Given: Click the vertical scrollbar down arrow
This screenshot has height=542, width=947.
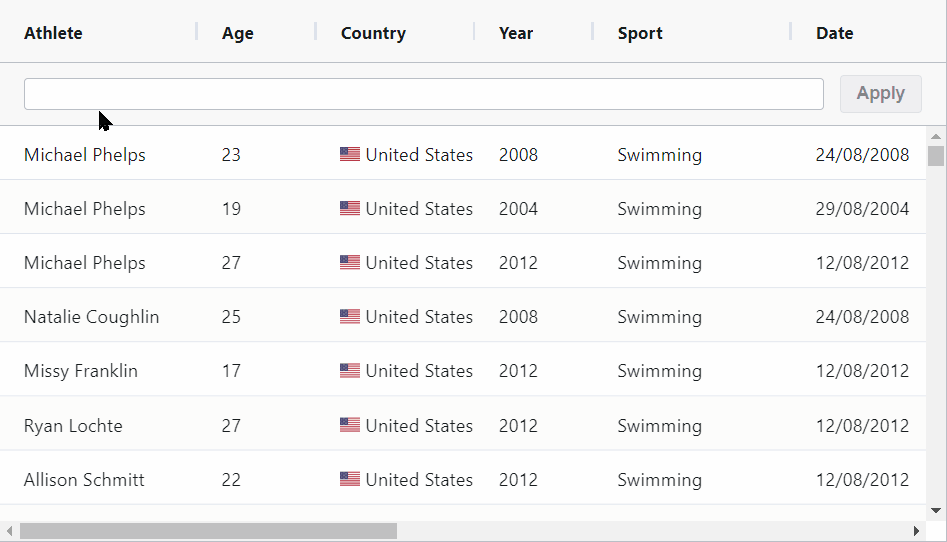Looking at the screenshot, I should pyautogui.click(x=936, y=510).
